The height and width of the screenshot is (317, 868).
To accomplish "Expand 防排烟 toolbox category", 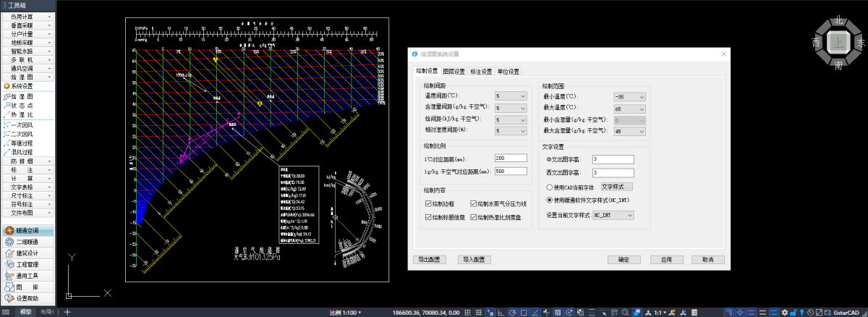I will 27,161.
